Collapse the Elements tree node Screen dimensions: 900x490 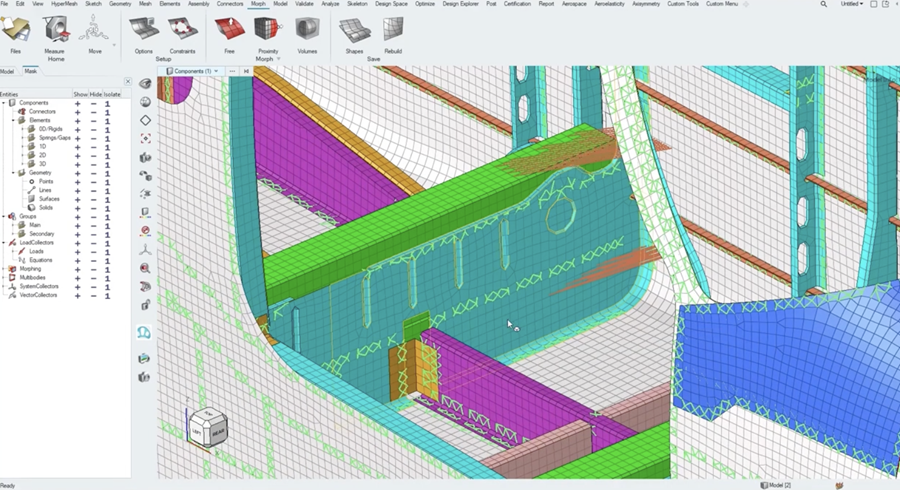click(x=13, y=120)
